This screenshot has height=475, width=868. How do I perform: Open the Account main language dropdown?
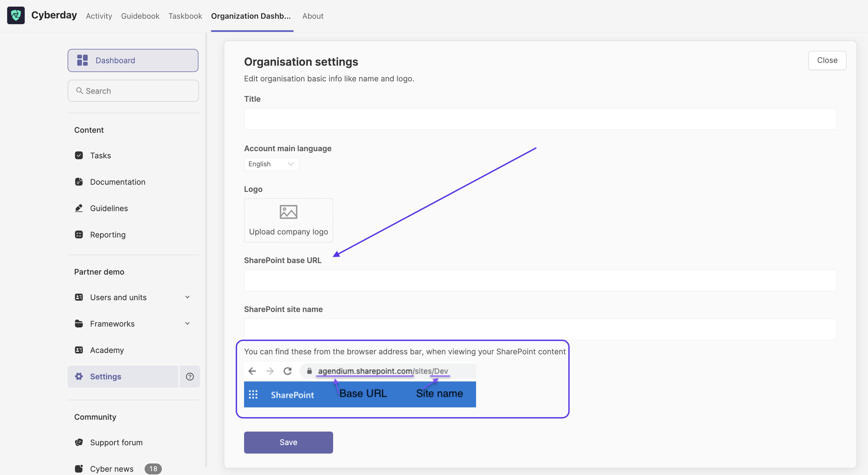pyautogui.click(x=271, y=164)
